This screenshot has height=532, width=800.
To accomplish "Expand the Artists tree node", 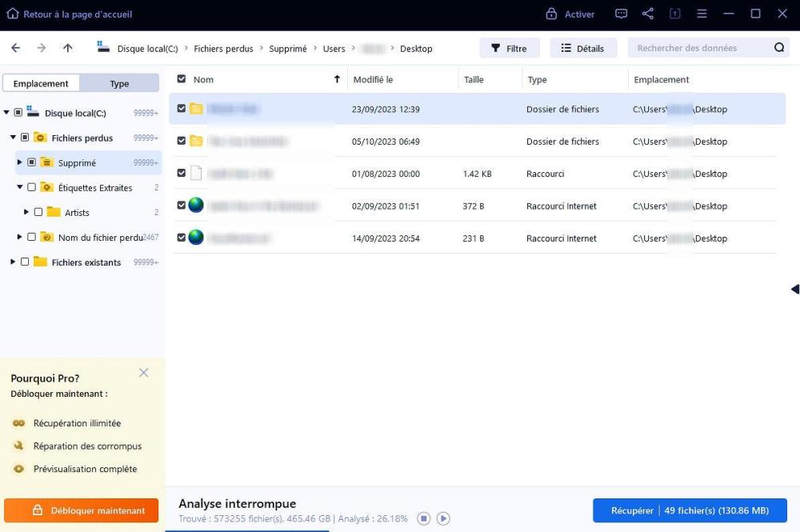I will coord(26,212).
